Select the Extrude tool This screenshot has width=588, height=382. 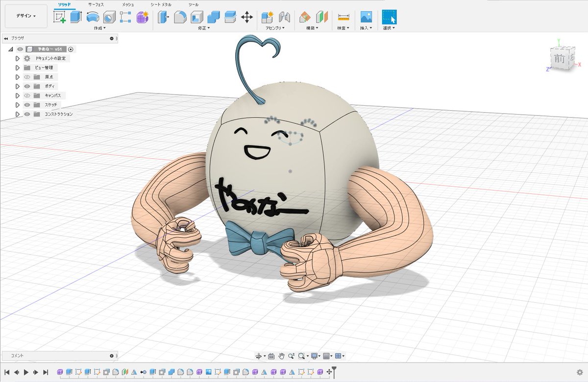[75, 17]
